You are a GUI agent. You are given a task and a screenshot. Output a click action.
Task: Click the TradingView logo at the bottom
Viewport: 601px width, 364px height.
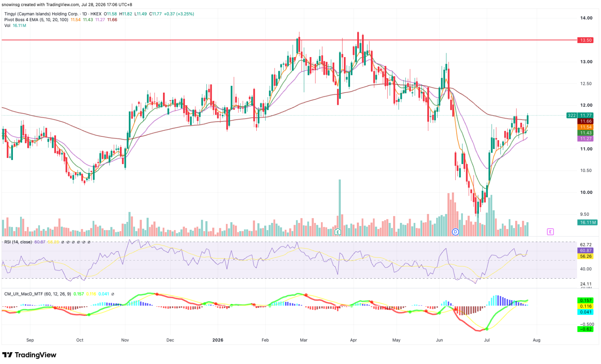coord(29,355)
